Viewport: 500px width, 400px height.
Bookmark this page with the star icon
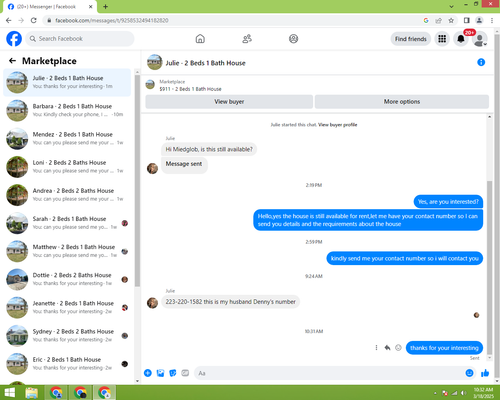pos(451,20)
